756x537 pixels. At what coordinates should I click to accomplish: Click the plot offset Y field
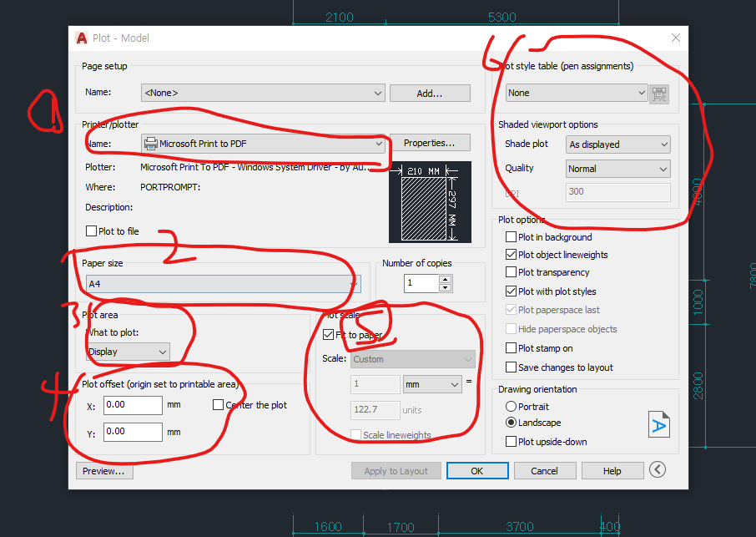tap(133, 432)
